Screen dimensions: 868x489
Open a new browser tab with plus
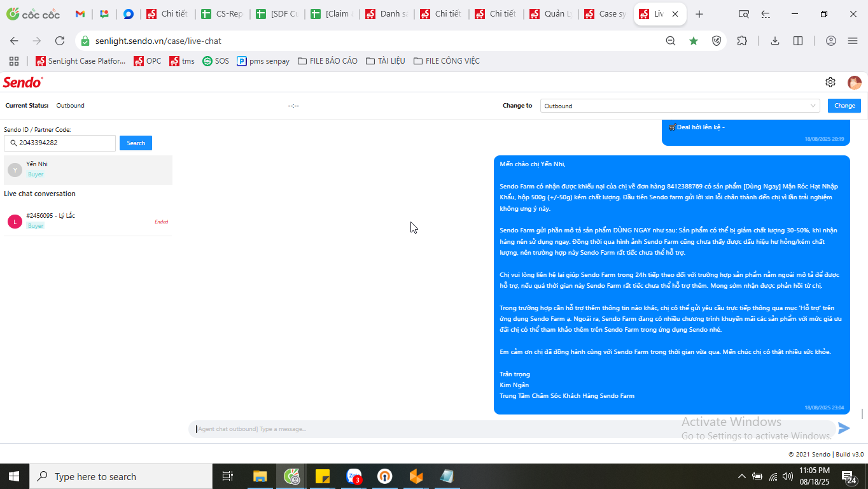pos(699,14)
